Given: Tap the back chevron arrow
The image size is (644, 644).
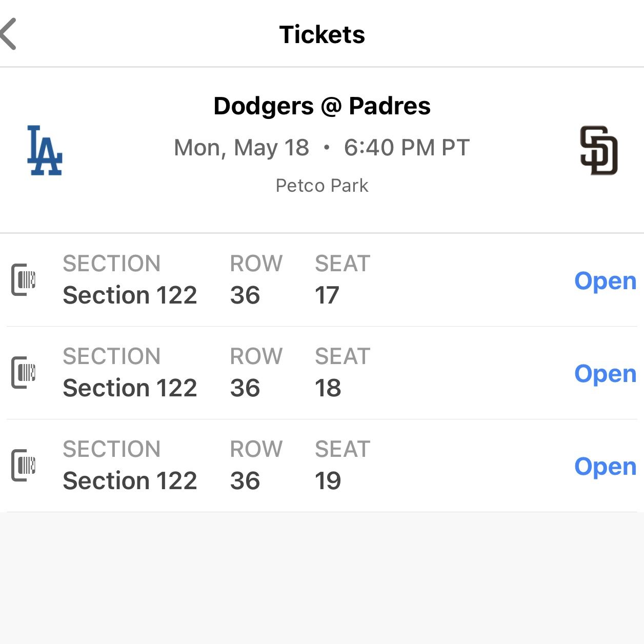Looking at the screenshot, I should 9,34.
